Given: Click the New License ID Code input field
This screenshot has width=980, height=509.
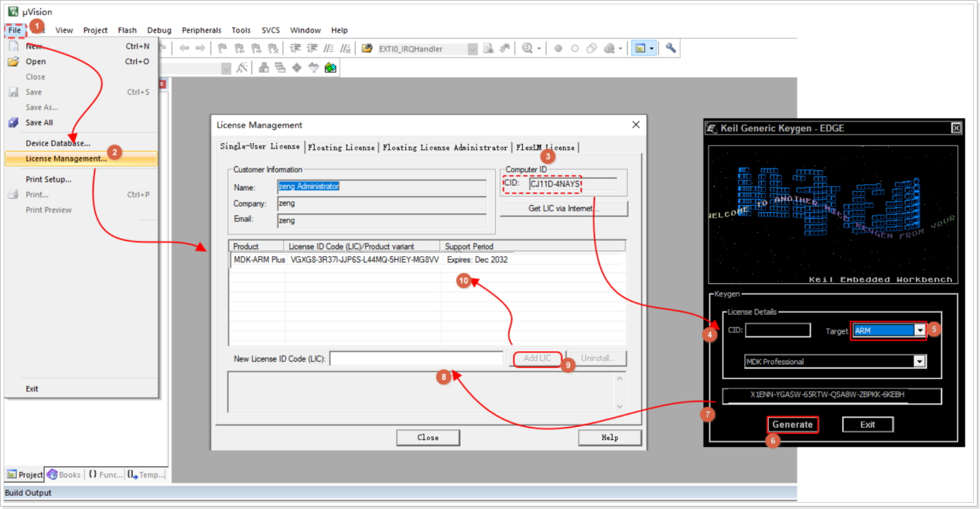Looking at the screenshot, I should (x=416, y=358).
